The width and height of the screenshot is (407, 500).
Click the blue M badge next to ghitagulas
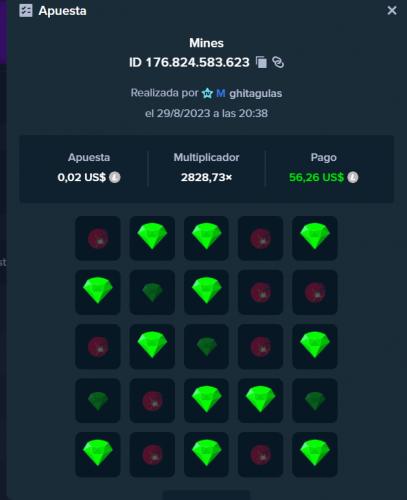pyautogui.click(x=221, y=93)
